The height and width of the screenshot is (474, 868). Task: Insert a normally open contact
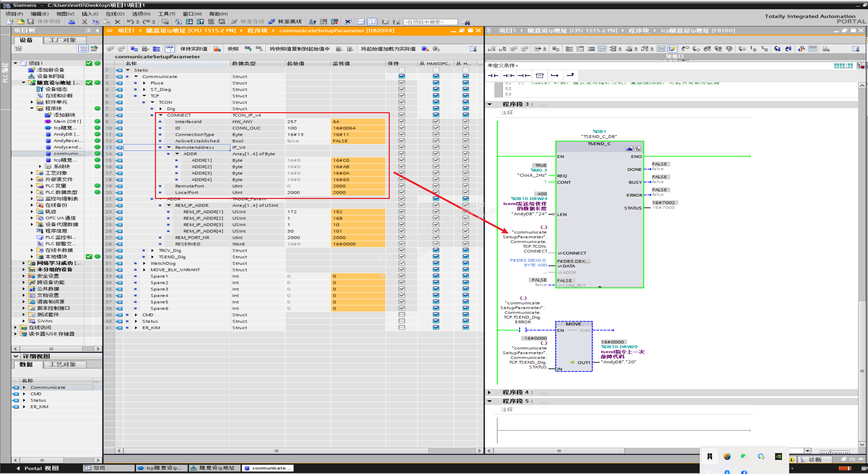pyautogui.click(x=493, y=75)
